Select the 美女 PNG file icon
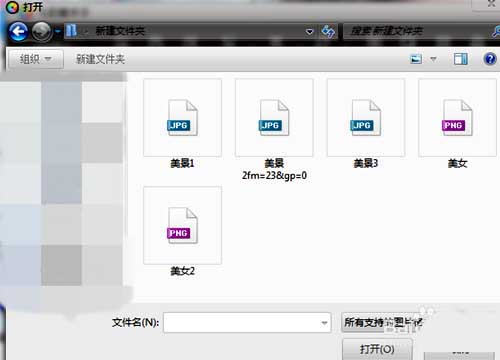The height and width of the screenshot is (360, 500). [457, 118]
